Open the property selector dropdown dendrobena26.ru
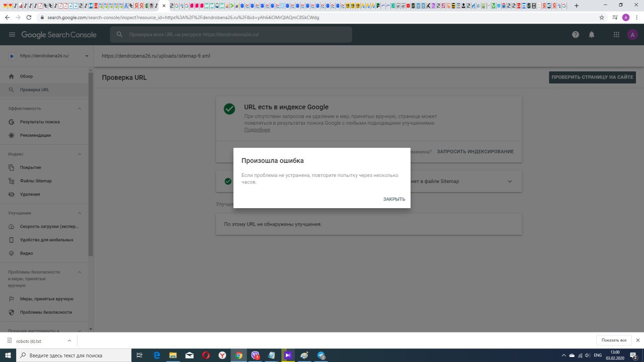Viewport: 644px width, 362px height. (48, 56)
